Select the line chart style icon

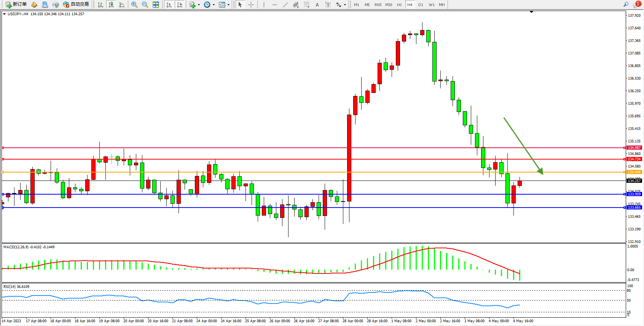tap(122, 5)
